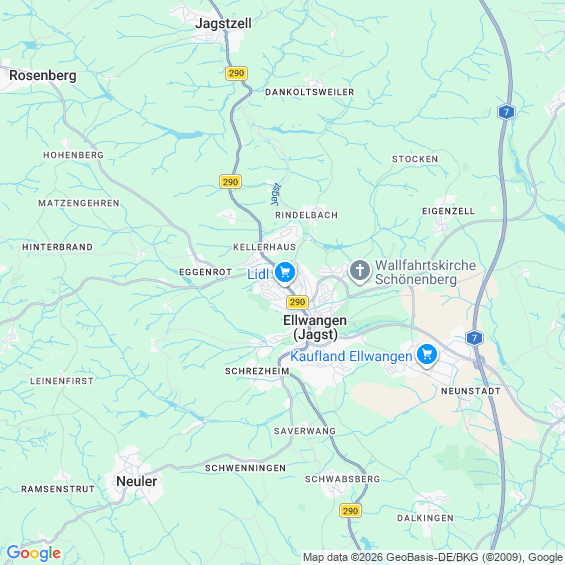
Task: Click the 290 shield west of Jagst label
Action: [x=230, y=181]
